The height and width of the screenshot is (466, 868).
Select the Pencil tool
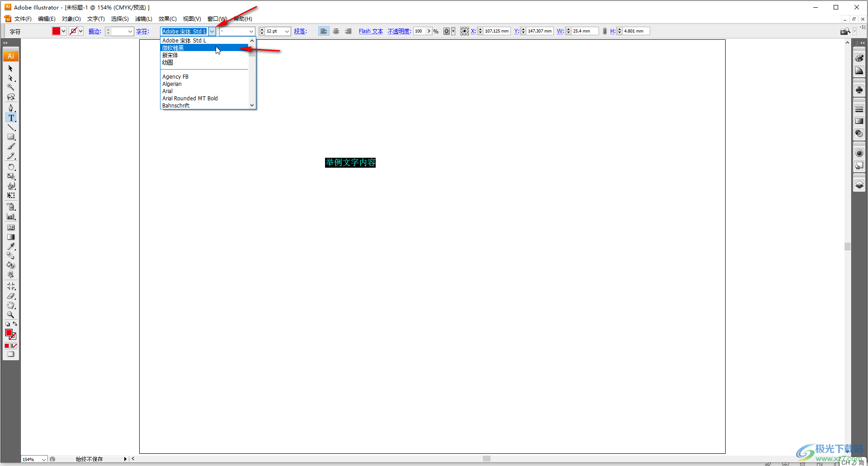(x=11, y=156)
